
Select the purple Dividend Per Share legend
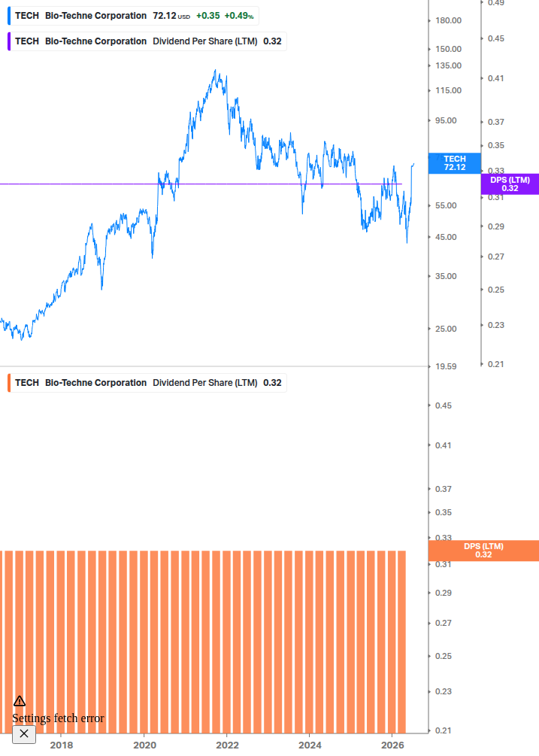(147, 41)
